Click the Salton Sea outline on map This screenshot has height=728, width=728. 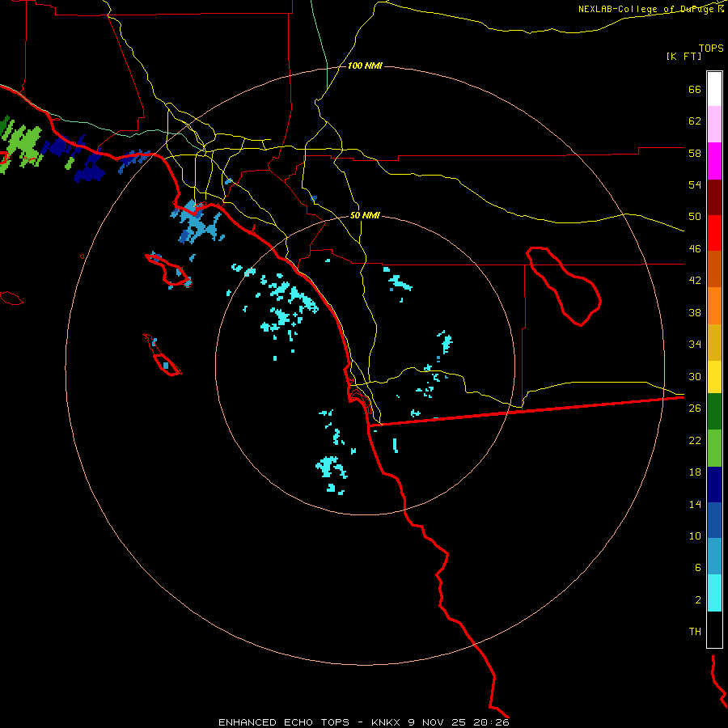click(x=564, y=286)
